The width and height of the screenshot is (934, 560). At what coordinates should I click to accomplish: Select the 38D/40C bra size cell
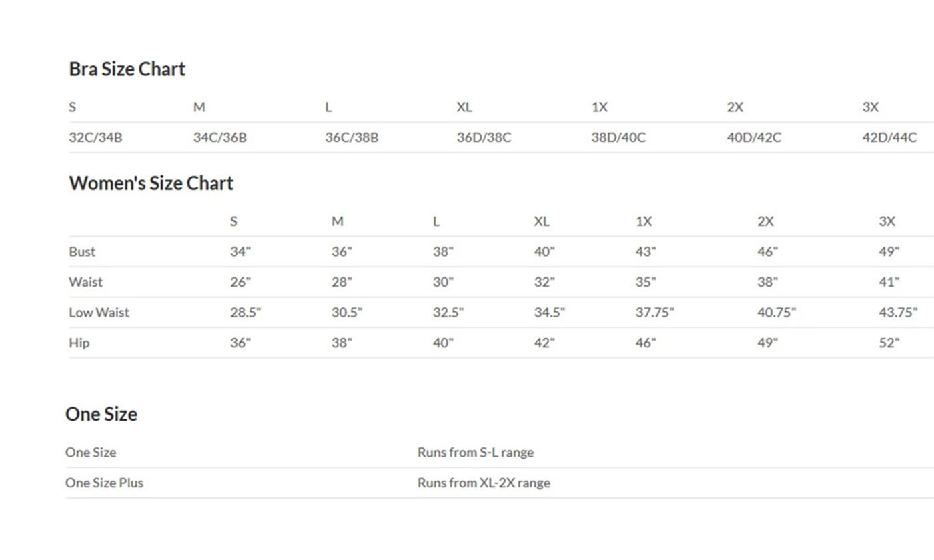click(x=618, y=138)
